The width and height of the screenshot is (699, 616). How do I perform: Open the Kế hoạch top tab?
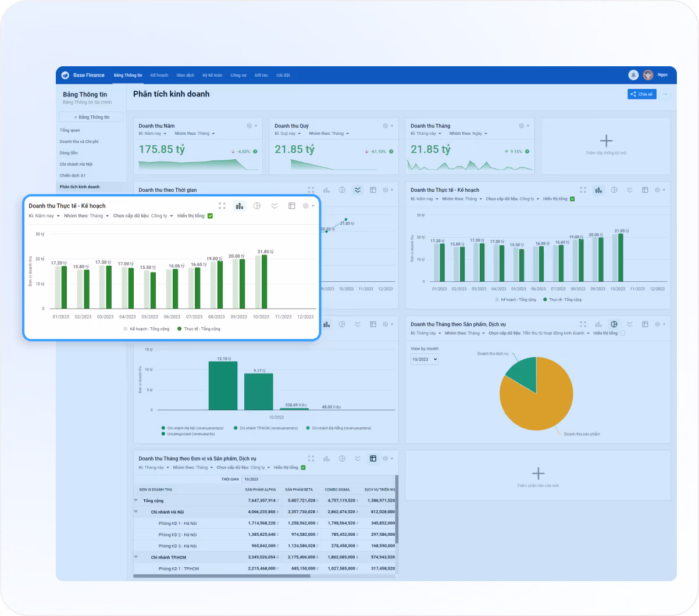159,75
